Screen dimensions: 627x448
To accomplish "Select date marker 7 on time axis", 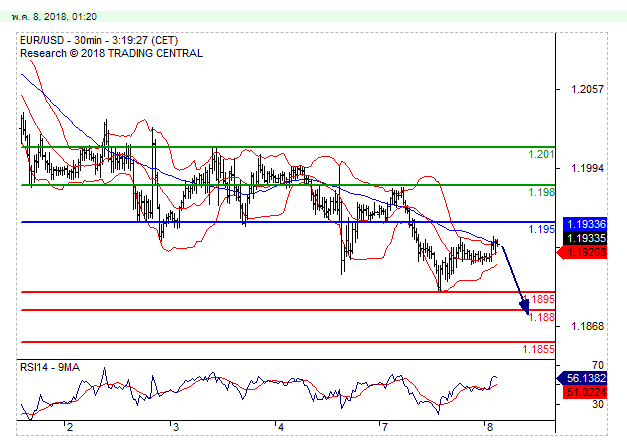I will tap(384, 426).
